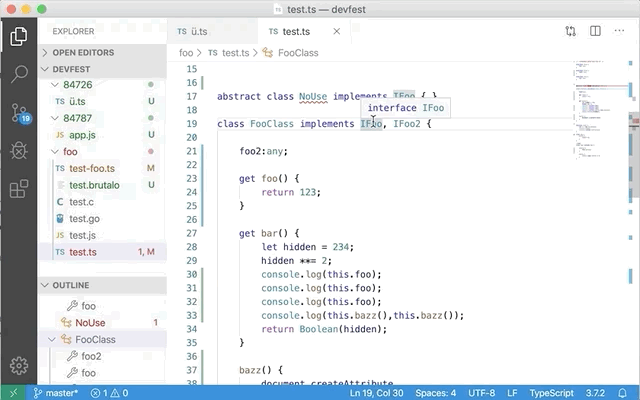
Task: Switch to the ü.ts tab
Action: tap(212, 31)
